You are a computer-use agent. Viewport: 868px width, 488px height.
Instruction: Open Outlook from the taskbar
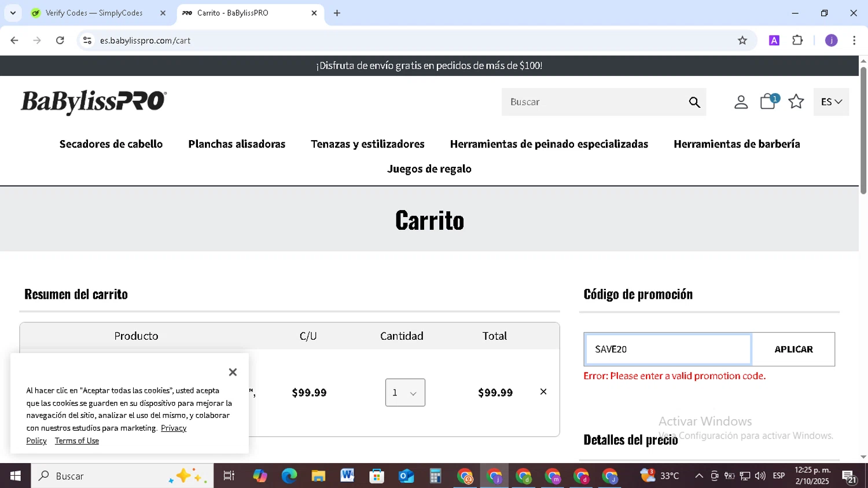(x=406, y=476)
